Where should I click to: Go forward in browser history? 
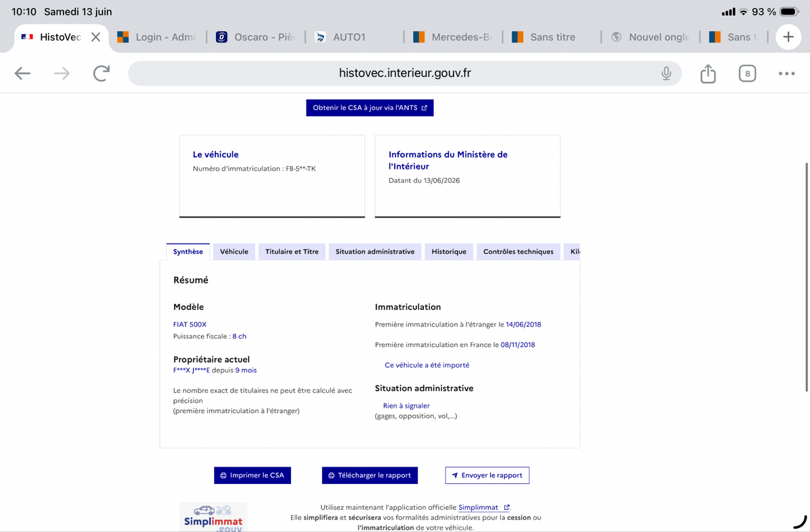click(x=61, y=74)
